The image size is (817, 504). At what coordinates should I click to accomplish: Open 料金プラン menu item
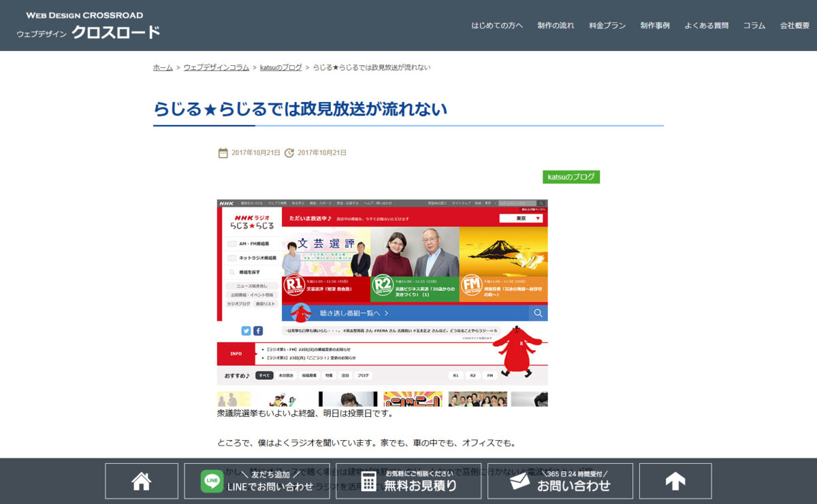pyautogui.click(x=607, y=26)
